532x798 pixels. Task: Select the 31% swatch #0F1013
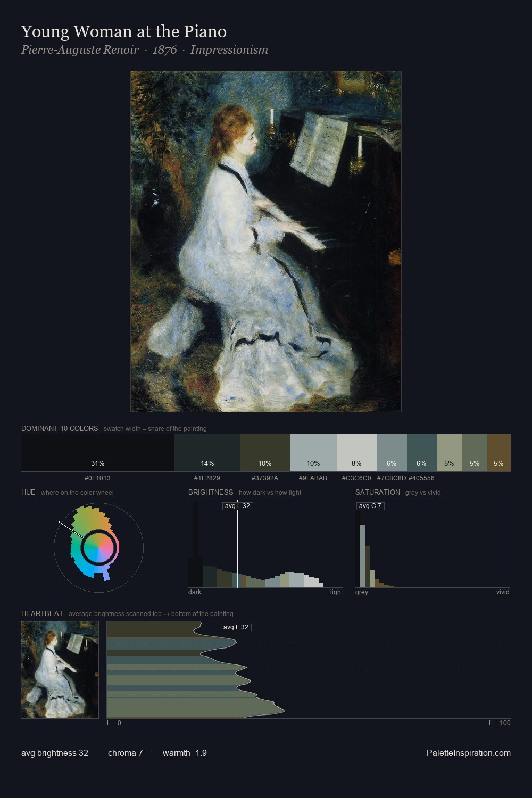(98, 453)
